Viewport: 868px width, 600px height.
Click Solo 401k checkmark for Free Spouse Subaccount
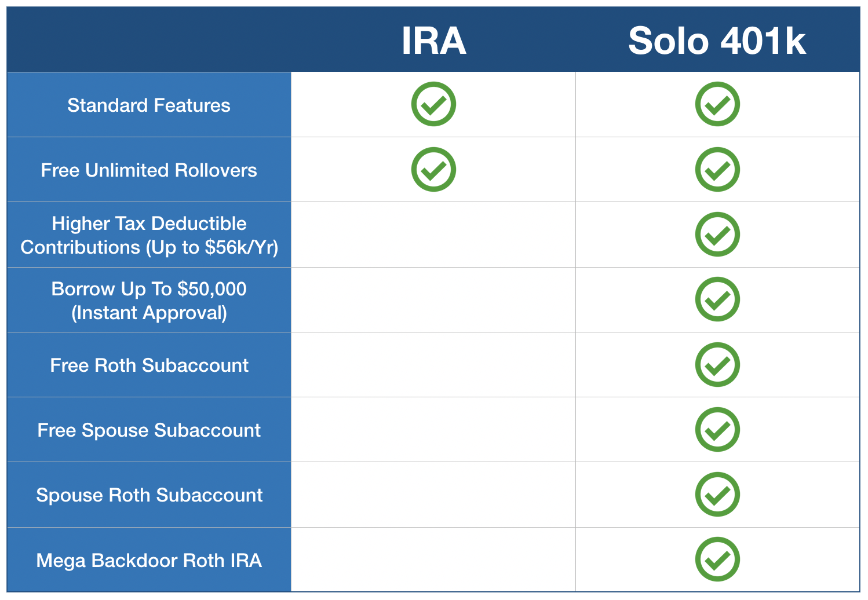717,430
